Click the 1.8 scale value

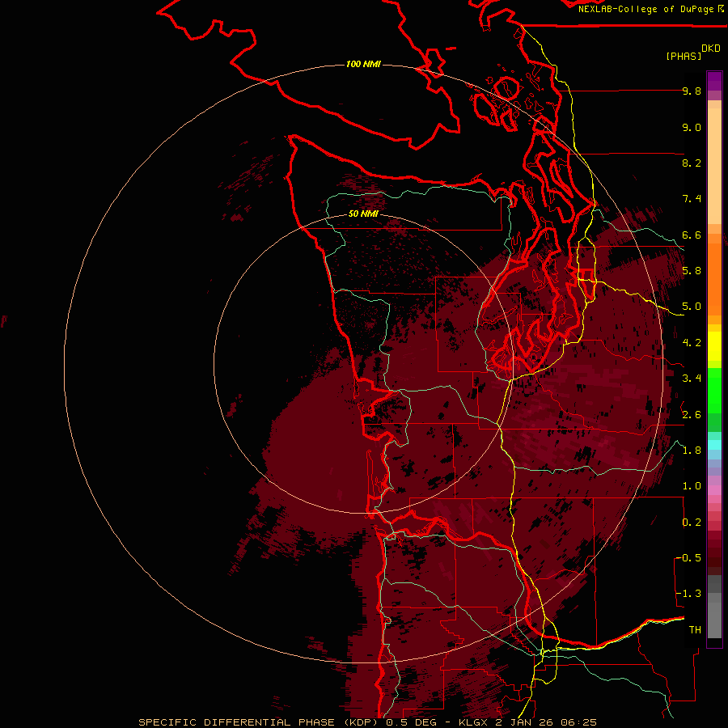692,451
